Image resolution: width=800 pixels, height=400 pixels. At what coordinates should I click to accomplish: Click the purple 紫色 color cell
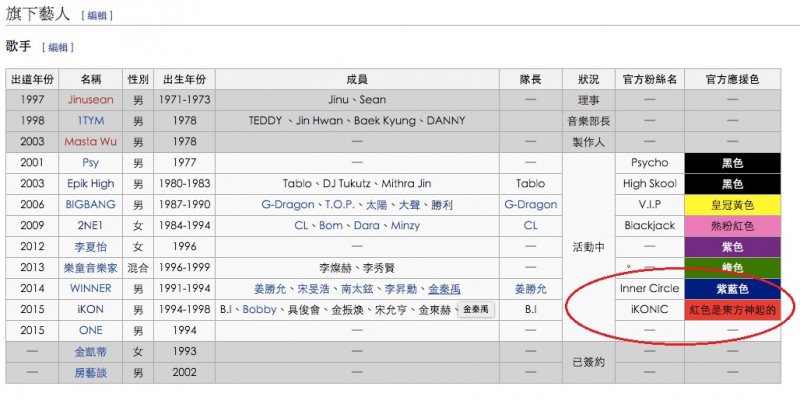(732, 246)
